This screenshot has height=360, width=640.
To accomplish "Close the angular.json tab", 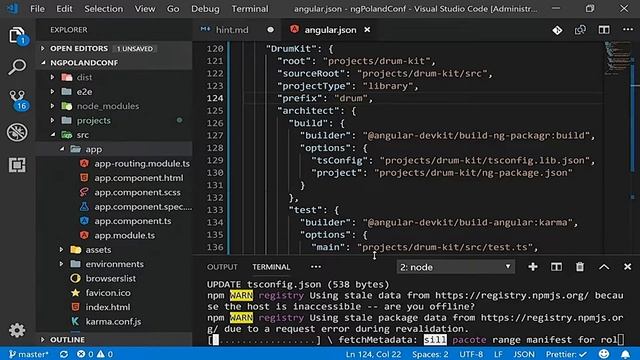I will (367, 30).
